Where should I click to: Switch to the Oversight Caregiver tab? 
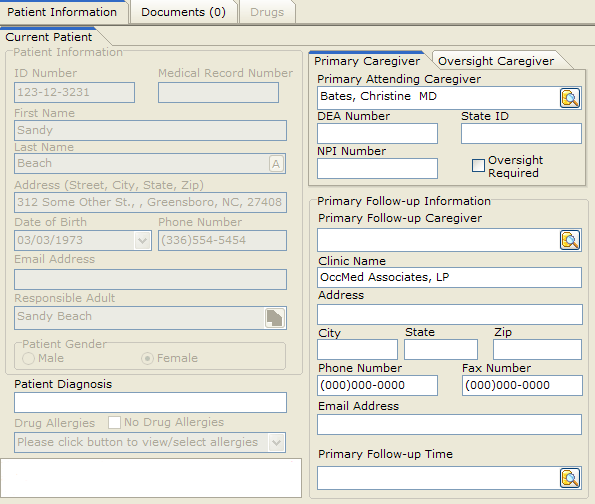pos(496,61)
